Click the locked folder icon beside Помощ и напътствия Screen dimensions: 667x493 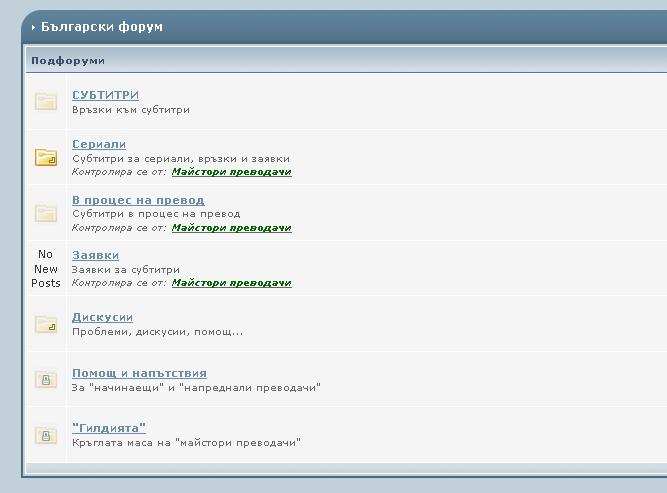[x=46, y=379]
